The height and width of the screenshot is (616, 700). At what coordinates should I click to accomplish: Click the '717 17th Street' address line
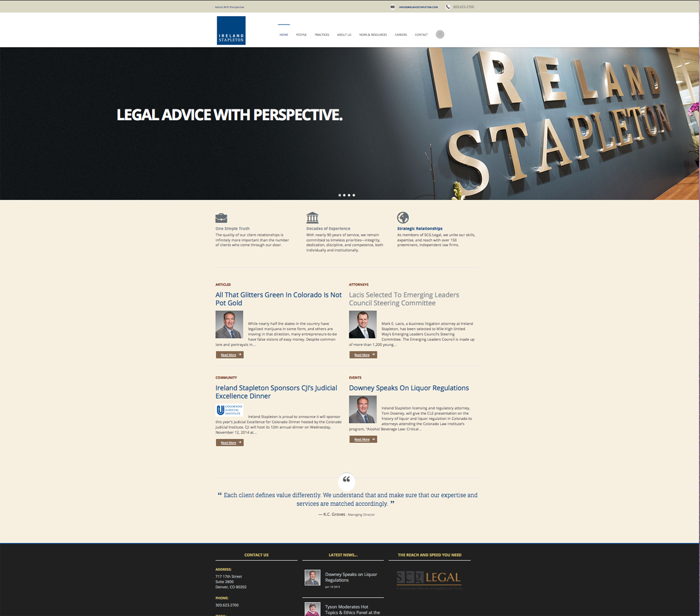(x=228, y=577)
